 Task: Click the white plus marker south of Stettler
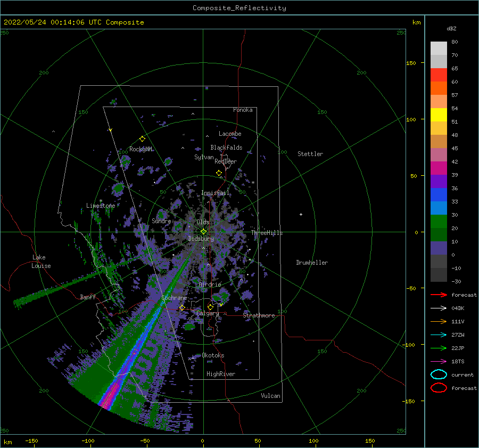click(x=301, y=214)
